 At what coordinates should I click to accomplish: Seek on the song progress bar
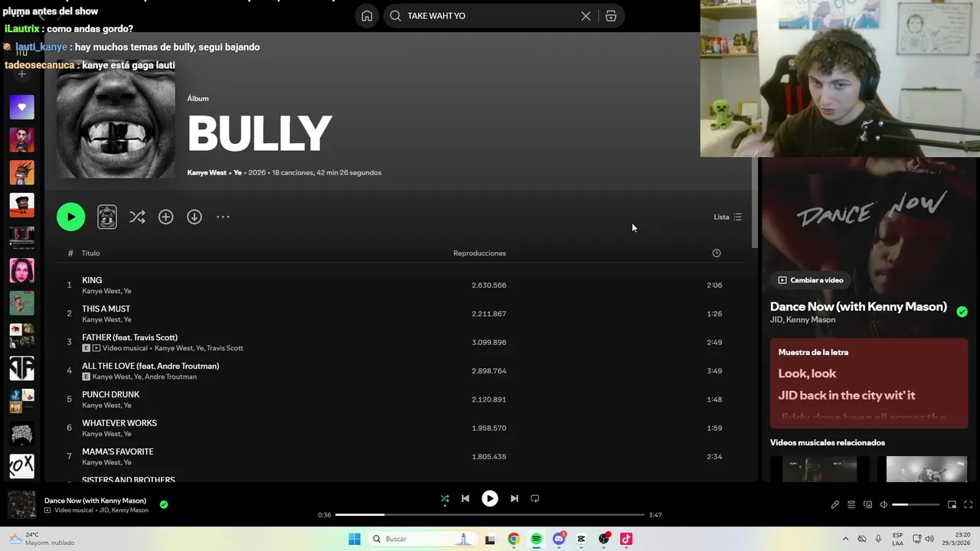tap(490, 515)
